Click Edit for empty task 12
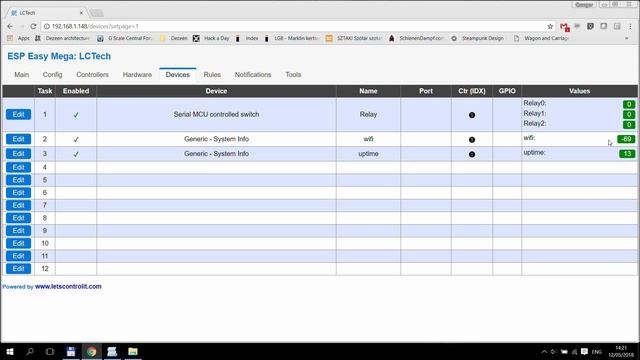Screen dimensions: 640x360 pos(18,269)
